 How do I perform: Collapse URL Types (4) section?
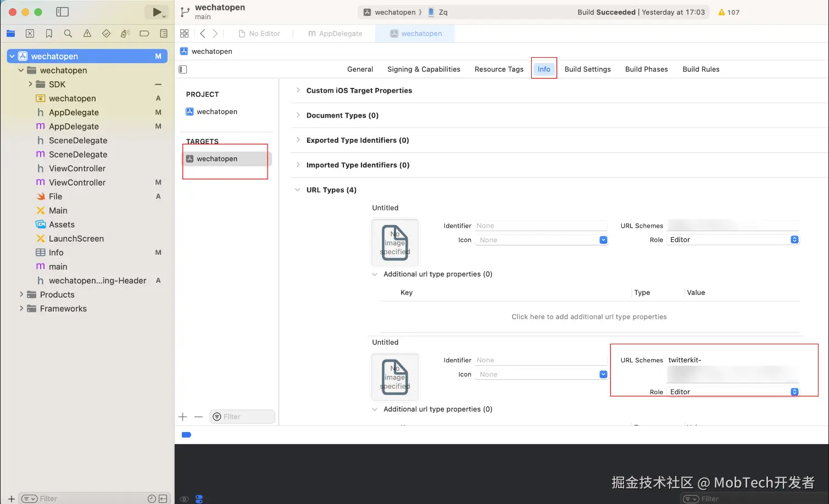(x=298, y=190)
